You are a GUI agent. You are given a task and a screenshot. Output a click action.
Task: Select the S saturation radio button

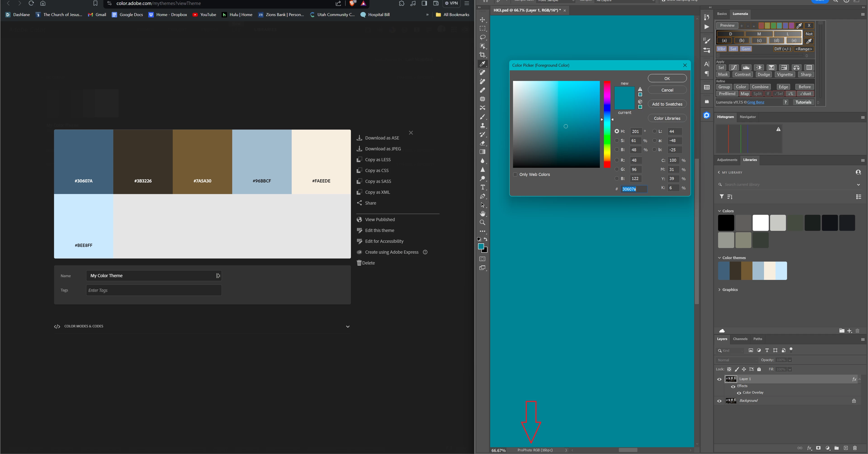tap(617, 141)
